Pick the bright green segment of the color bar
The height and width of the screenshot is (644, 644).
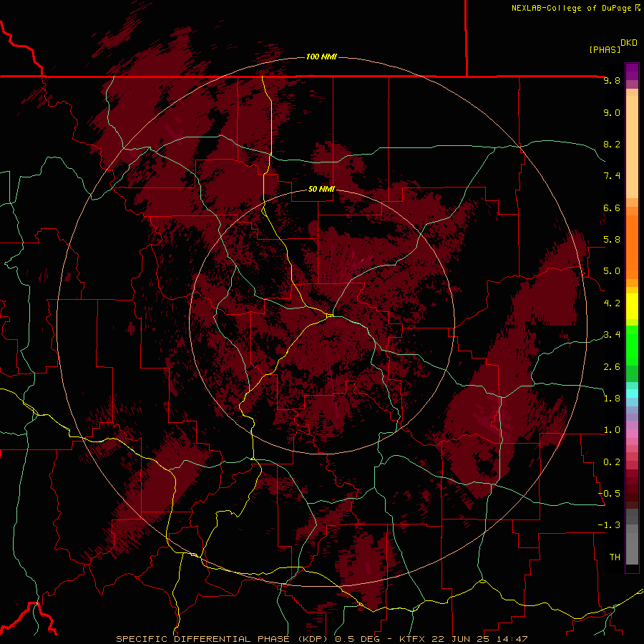point(632,345)
